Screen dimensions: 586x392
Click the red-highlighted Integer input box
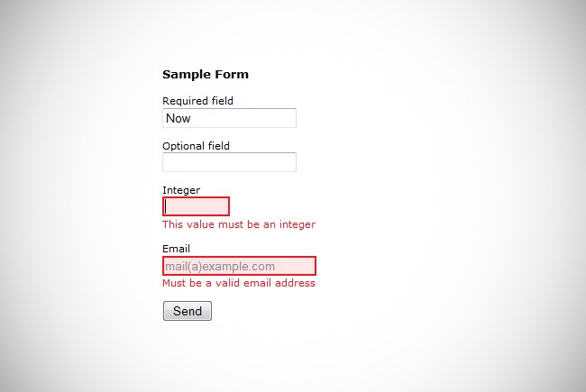(196, 206)
